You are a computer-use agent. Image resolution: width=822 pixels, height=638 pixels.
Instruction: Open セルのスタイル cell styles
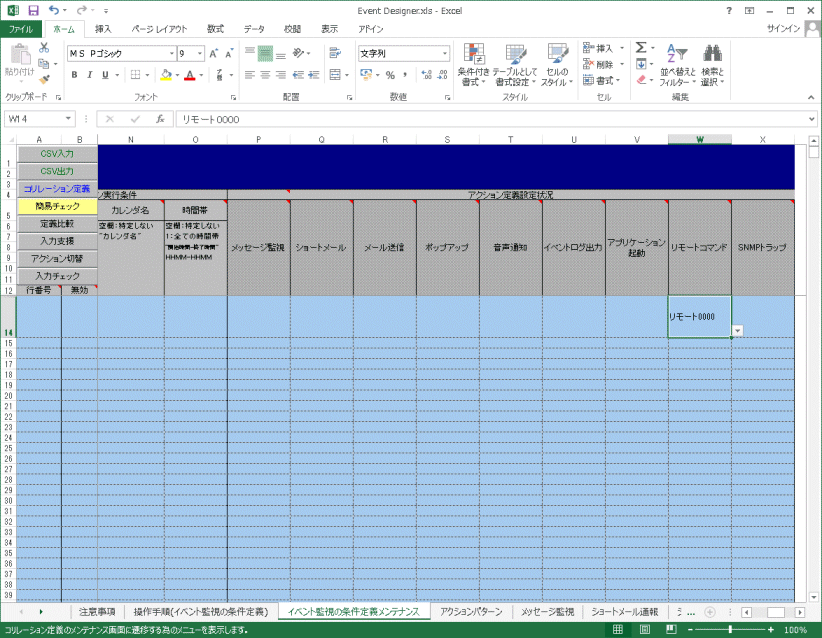[556, 65]
